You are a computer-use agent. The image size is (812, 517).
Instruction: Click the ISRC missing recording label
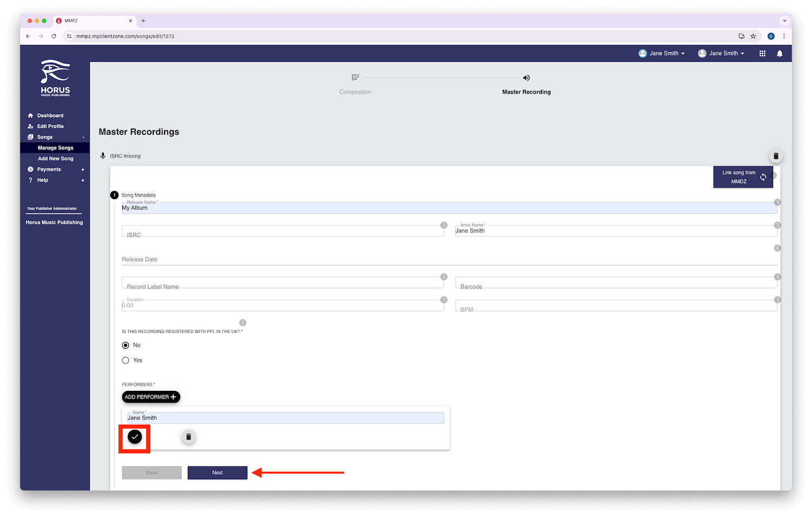[125, 156]
